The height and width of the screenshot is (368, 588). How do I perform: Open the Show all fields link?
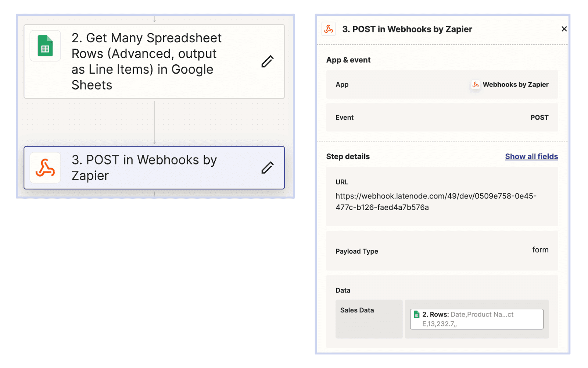pyautogui.click(x=531, y=156)
